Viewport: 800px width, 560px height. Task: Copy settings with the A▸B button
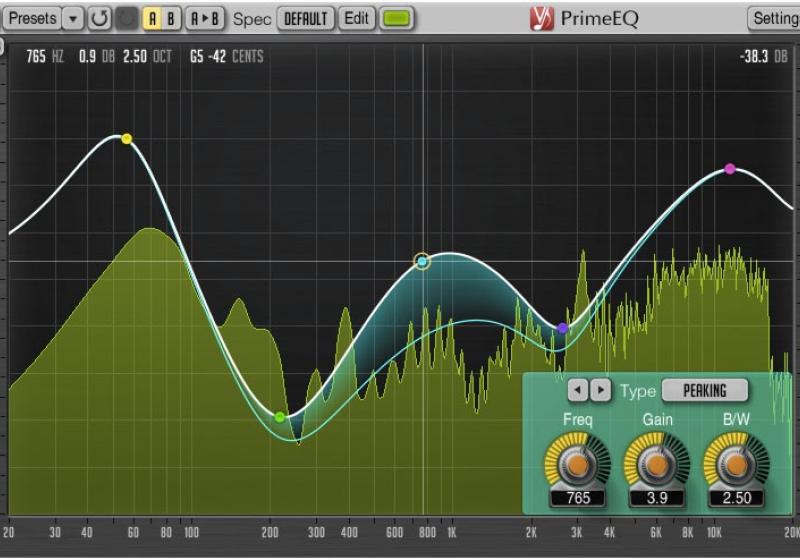[x=206, y=18]
